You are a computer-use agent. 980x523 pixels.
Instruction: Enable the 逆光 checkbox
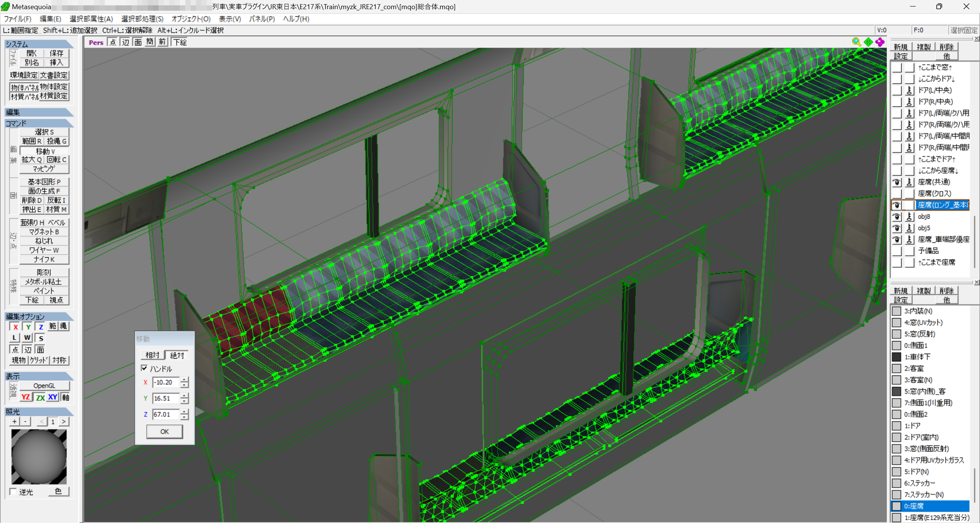tap(13, 491)
